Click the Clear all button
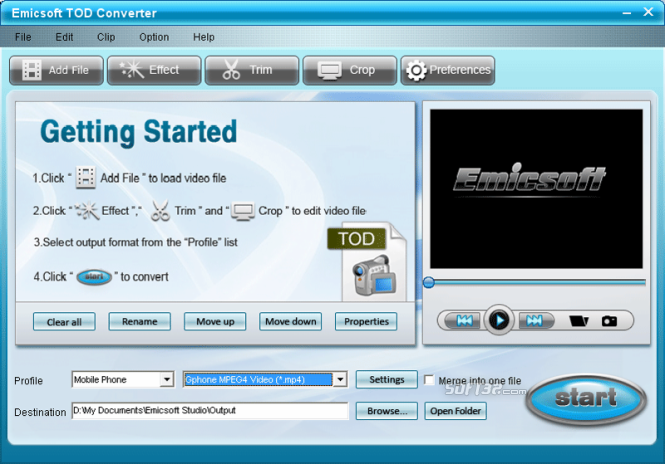The width and height of the screenshot is (665, 464). (x=64, y=322)
